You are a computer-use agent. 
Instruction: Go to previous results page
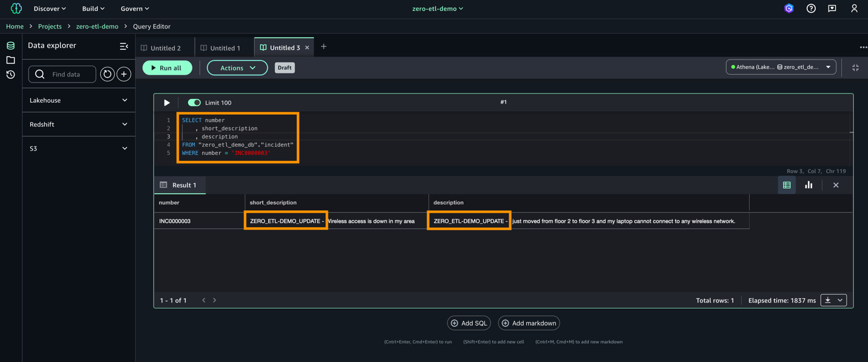(204, 300)
